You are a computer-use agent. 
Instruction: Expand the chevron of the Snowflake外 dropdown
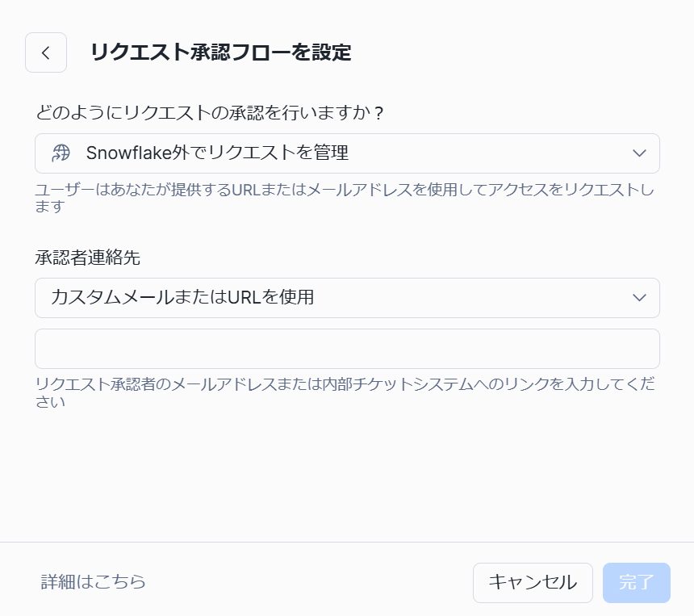point(639,153)
